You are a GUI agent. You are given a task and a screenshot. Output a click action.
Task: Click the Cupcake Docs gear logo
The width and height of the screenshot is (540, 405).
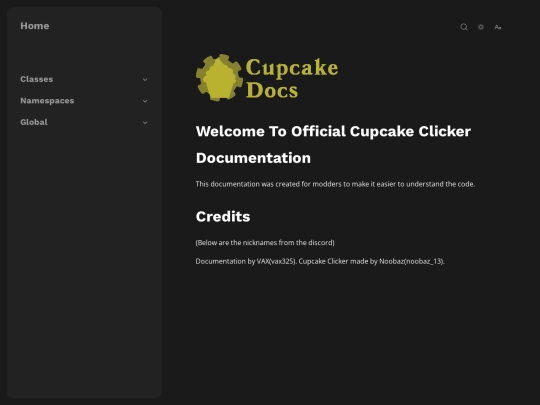tap(219, 77)
